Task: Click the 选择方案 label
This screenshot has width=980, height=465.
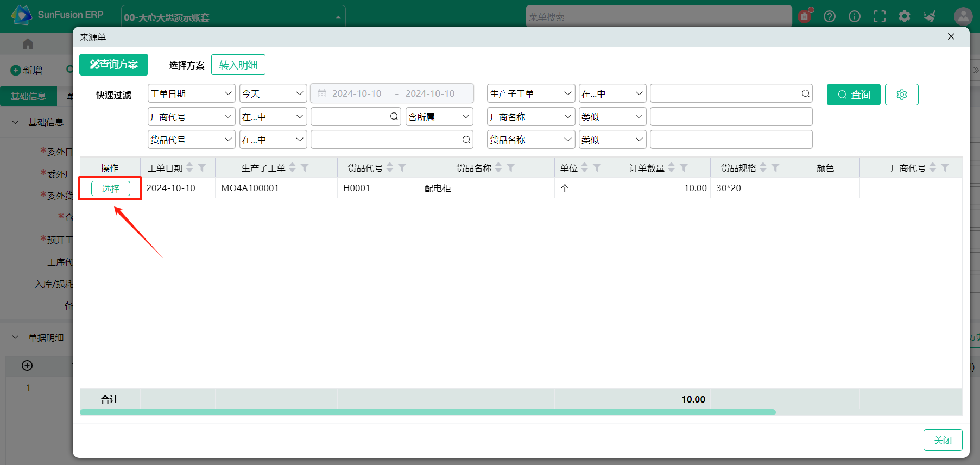Action: 186,65
